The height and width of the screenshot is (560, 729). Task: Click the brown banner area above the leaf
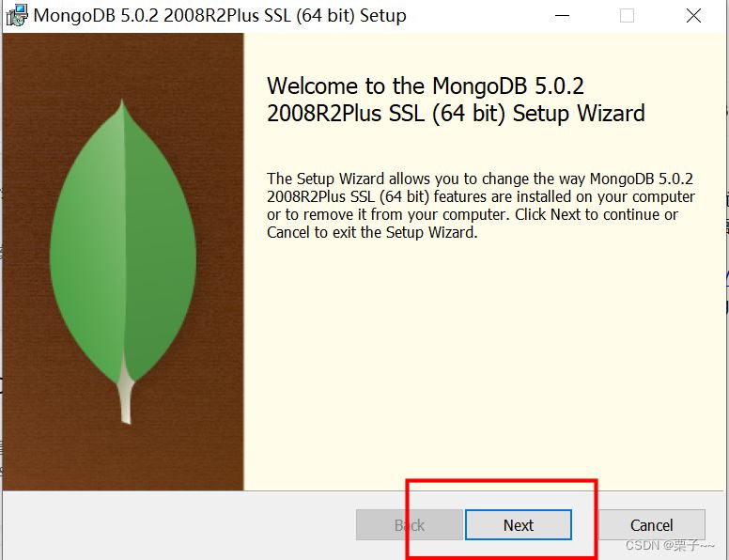click(122, 64)
